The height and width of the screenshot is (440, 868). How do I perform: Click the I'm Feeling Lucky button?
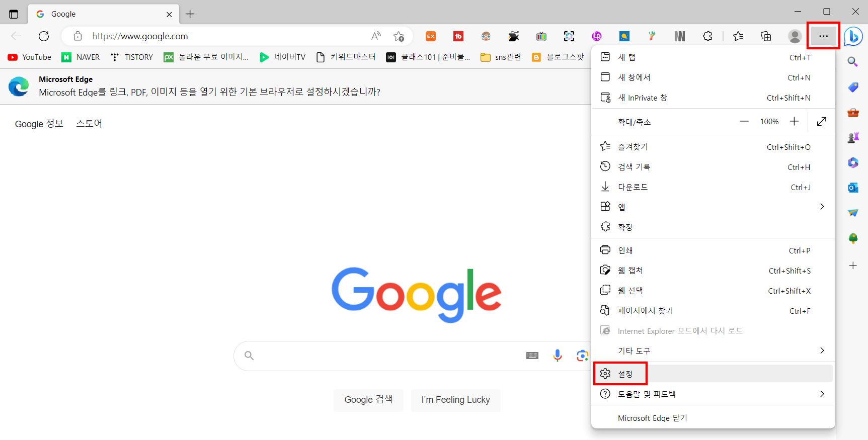[x=456, y=400]
